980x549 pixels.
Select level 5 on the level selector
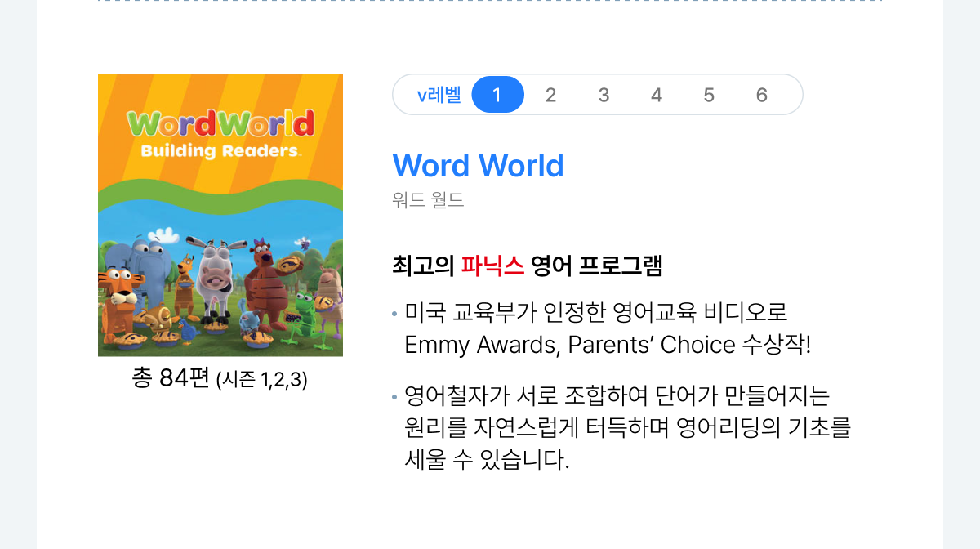(x=709, y=94)
